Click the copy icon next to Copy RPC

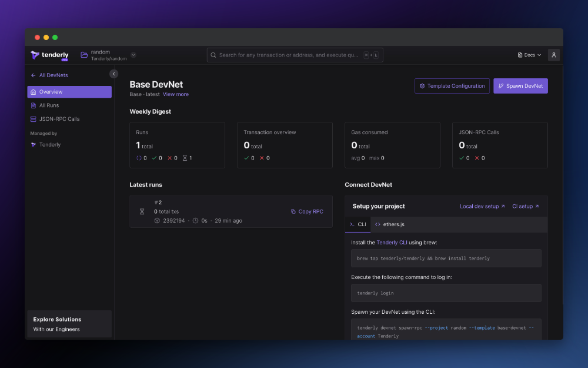(292, 211)
